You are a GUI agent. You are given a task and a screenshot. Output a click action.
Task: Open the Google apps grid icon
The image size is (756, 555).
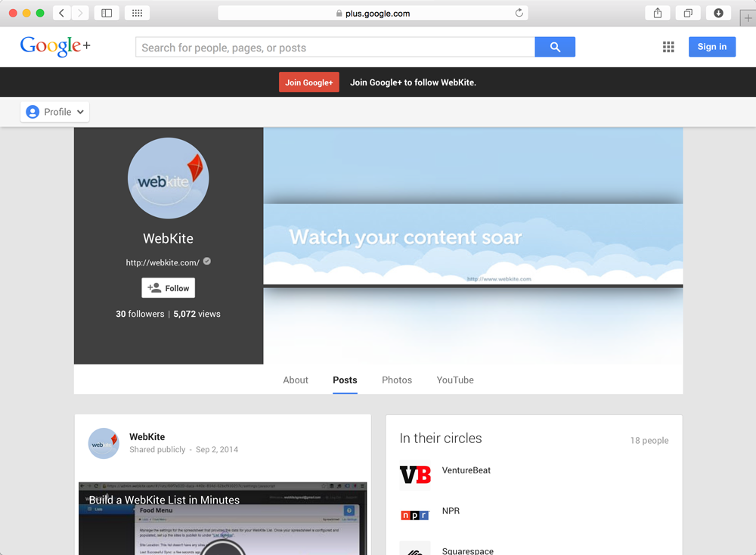click(668, 47)
